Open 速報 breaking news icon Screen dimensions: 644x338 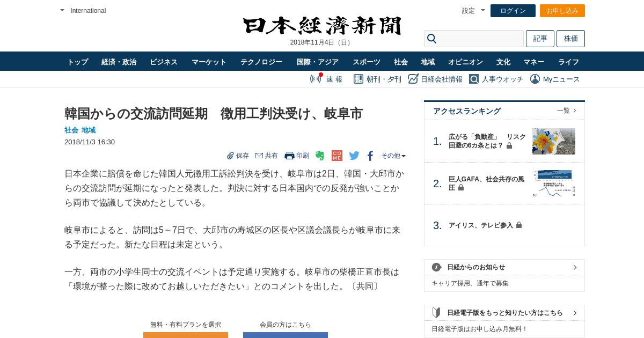click(x=316, y=79)
